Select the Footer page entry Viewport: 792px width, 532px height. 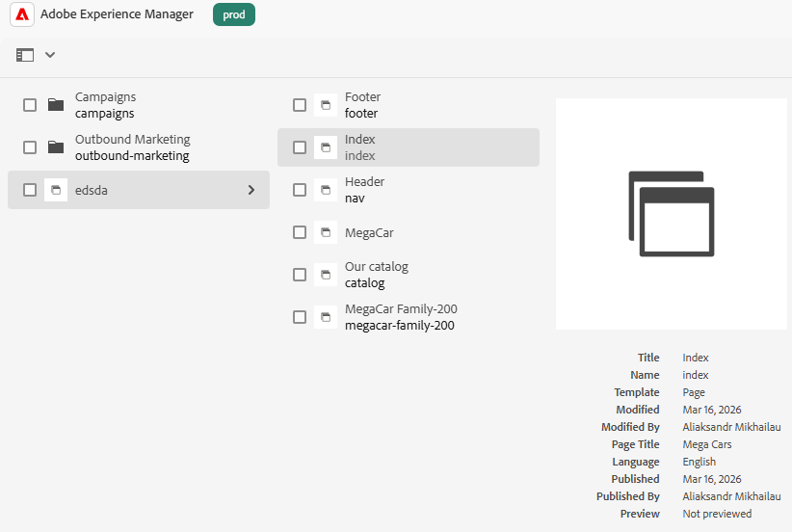(x=409, y=105)
